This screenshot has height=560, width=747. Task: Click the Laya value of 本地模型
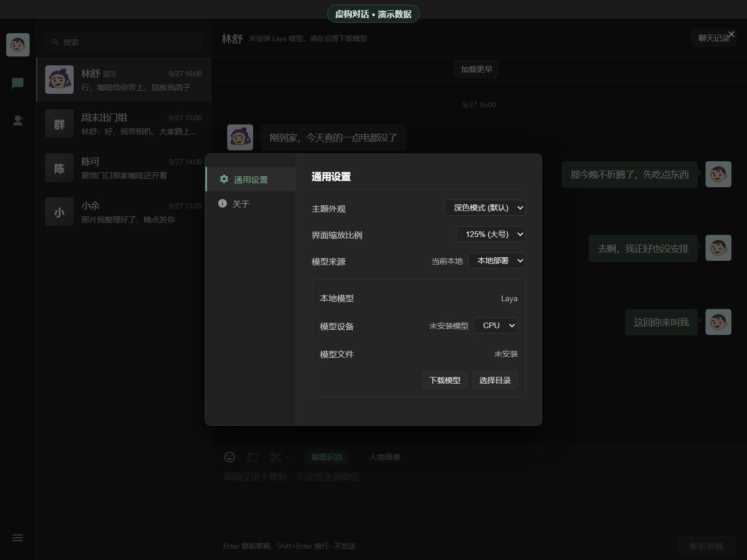click(509, 299)
